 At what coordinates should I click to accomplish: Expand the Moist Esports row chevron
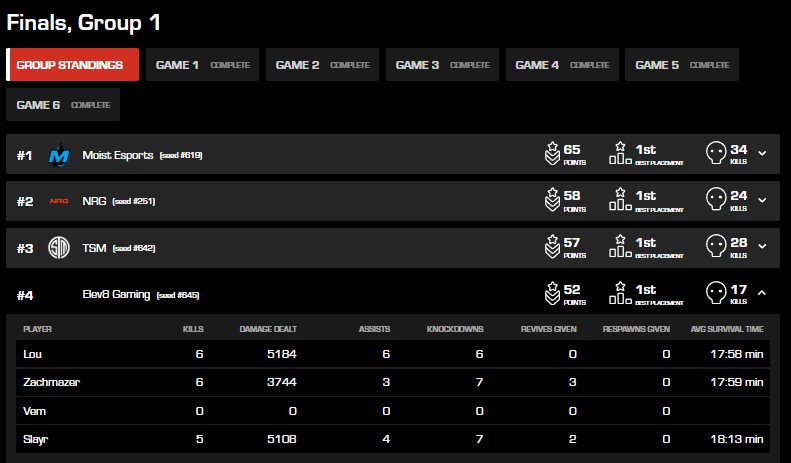pos(762,153)
